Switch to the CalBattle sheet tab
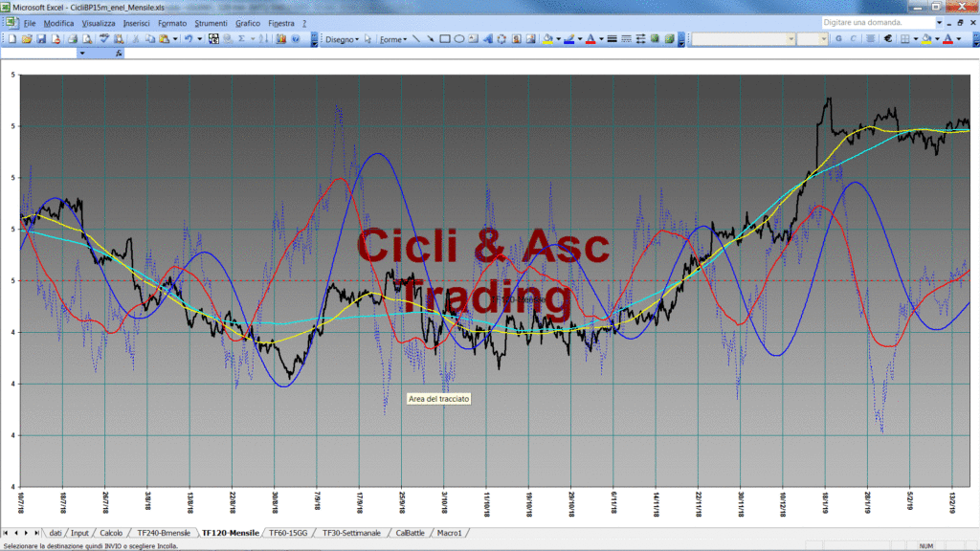 point(410,533)
